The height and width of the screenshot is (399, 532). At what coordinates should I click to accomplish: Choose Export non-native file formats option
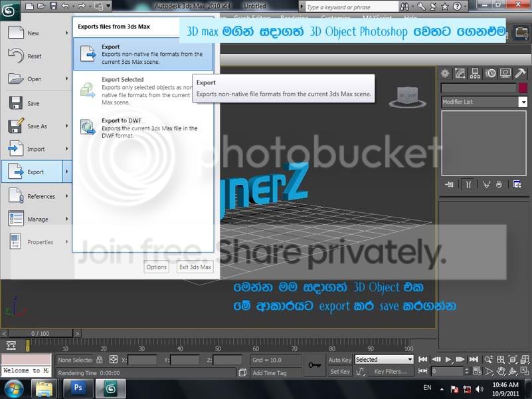point(143,54)
